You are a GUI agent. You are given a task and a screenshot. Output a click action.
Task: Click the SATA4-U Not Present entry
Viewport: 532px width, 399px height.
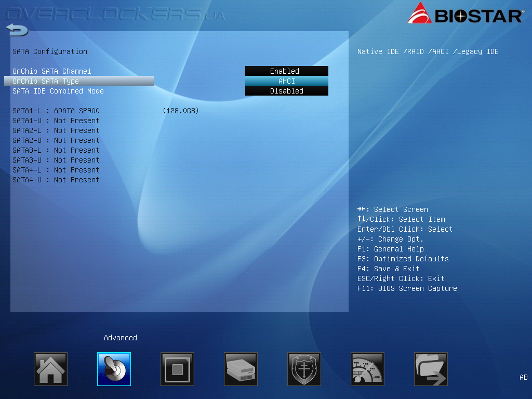pyautogui.click(x=56, y=179)
